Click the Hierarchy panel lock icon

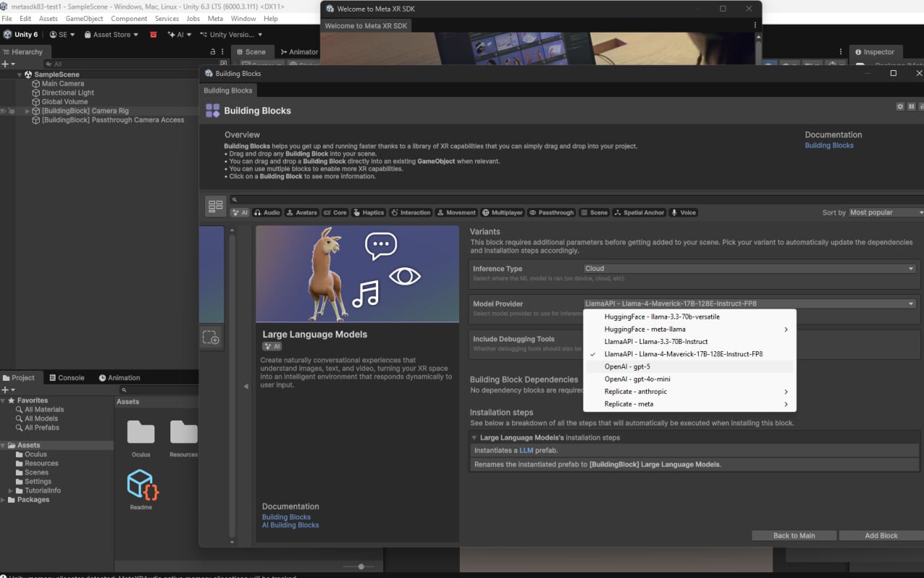tap(212, 52)
